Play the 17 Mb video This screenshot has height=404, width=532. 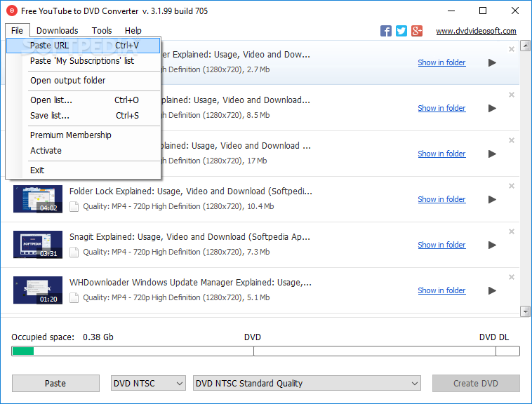pos(492,154)
